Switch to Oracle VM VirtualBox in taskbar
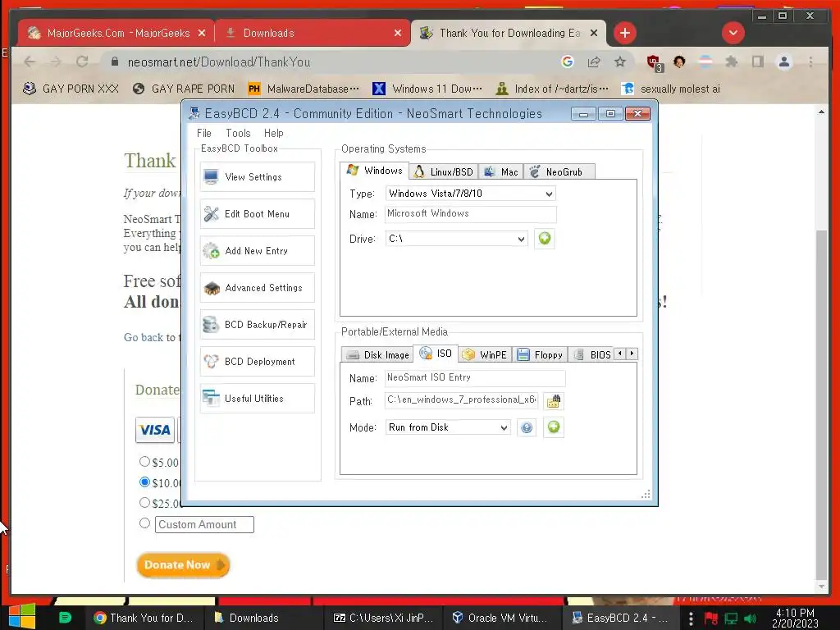This screenshot has height=630, width=840. click(501, 618)
